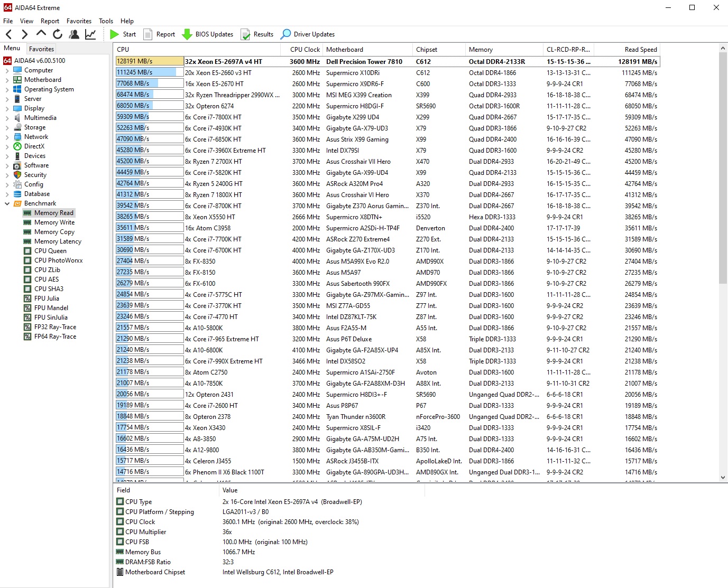Open the Memory Write benchmark
Viewport: 728px width, 588px height.
click(54, 222)
